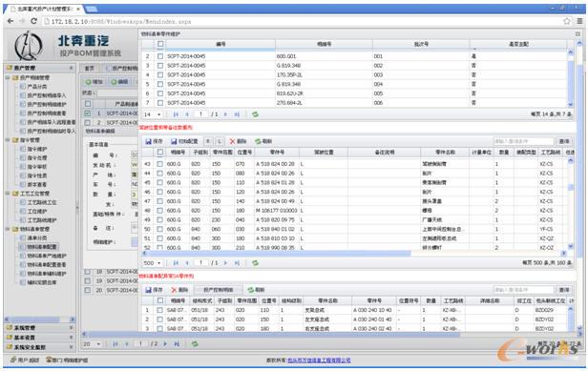Image resolution: width=588 pixels, height=371 pixels.
Task: Click the green add icon in the left toolbar
Action: point(89,82)
